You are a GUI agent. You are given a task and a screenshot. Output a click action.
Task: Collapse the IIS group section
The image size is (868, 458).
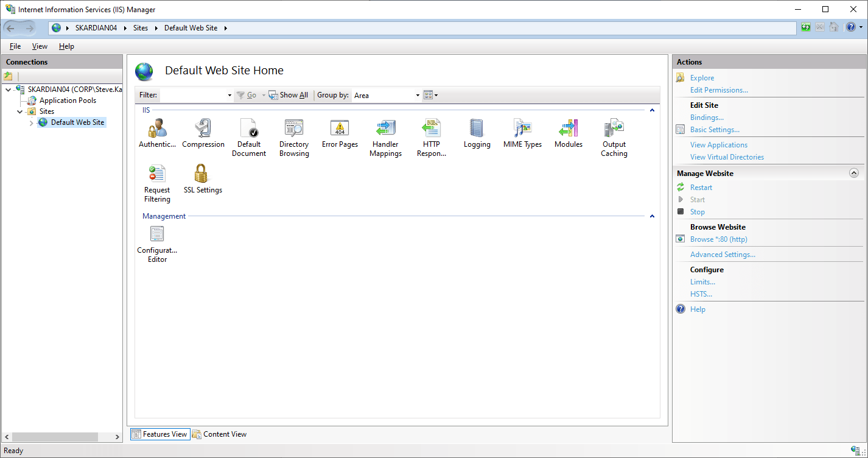(x=652, y=110)
